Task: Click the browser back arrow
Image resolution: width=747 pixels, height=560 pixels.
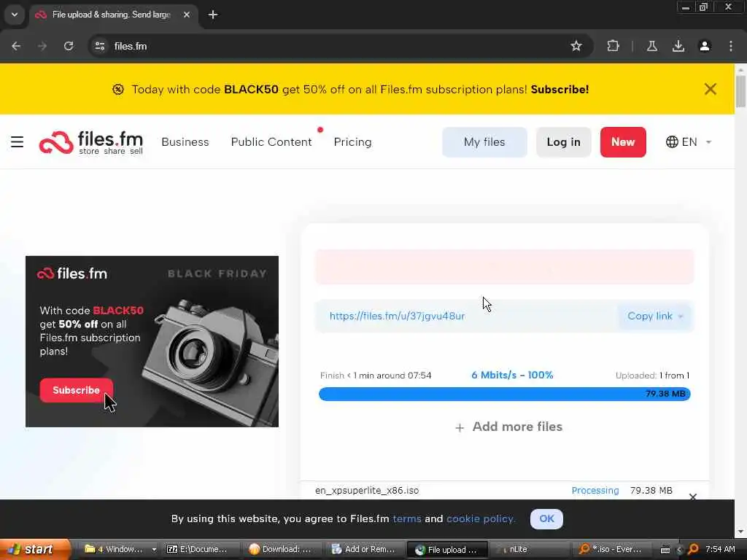Action: (x=16, y=46)
